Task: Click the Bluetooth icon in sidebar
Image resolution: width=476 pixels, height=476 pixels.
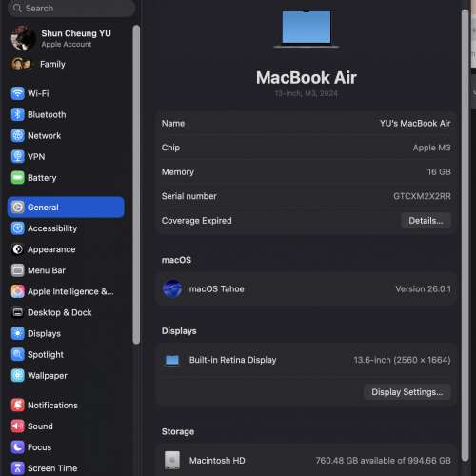Action: pos(17,114)
